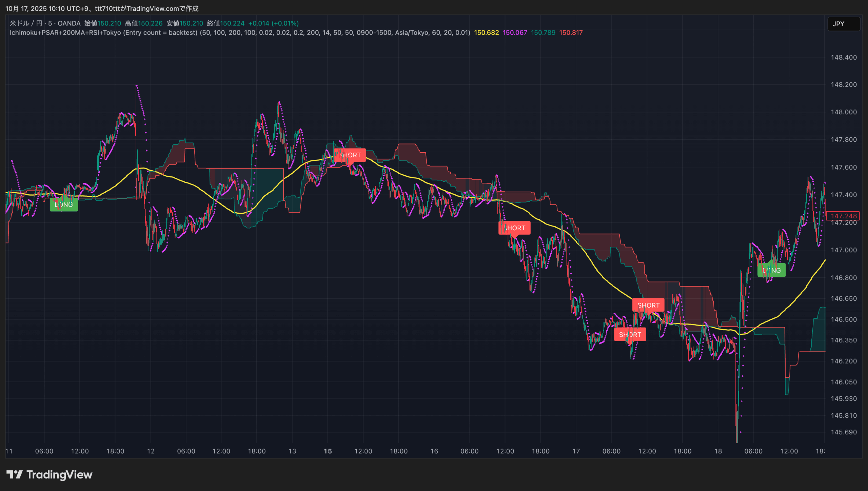Select the SHORT marker near day 15

pyautogui.click(x=350, y=155)
